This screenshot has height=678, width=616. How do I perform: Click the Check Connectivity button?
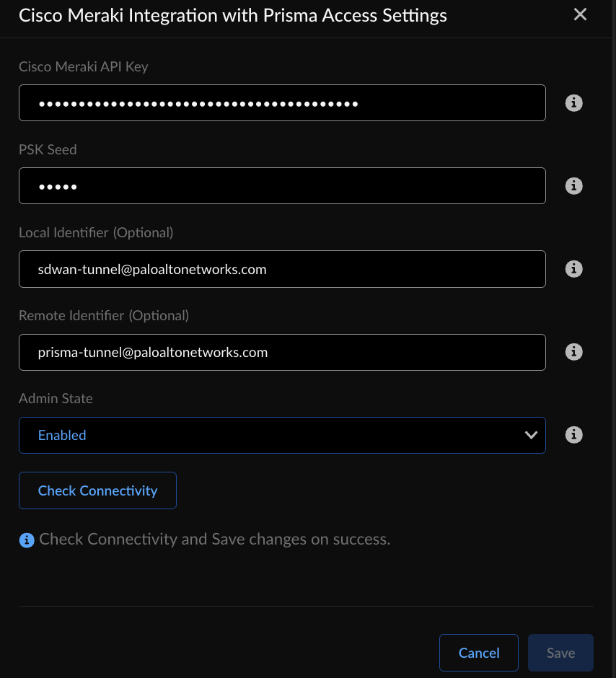[x=97, y=490]
